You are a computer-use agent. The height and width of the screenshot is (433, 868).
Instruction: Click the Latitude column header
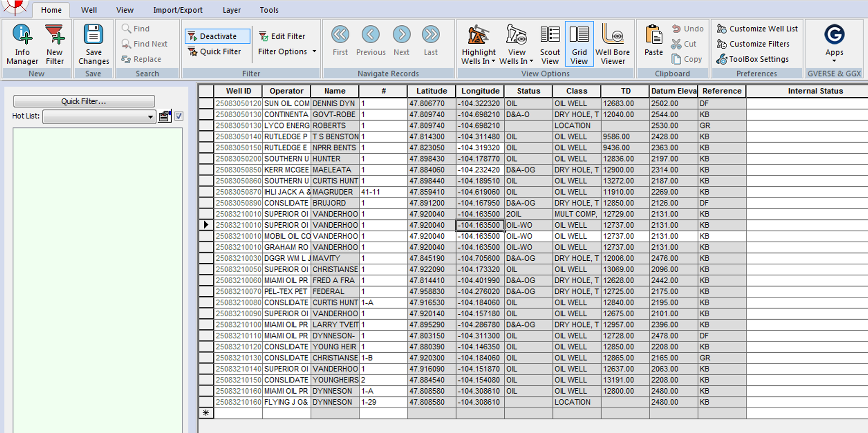click(x=431, y=91)
